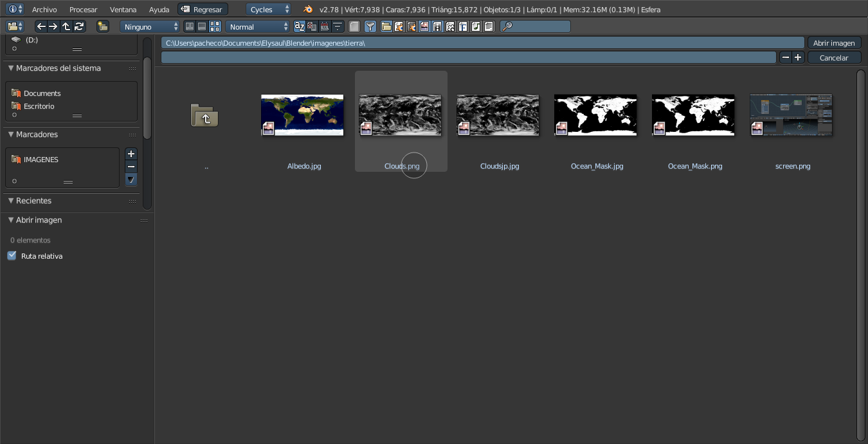Remove bookmark with the minus icon
The height and width of the screenshot is (444, 868).
pyautogui.click(x=131, y=167)
